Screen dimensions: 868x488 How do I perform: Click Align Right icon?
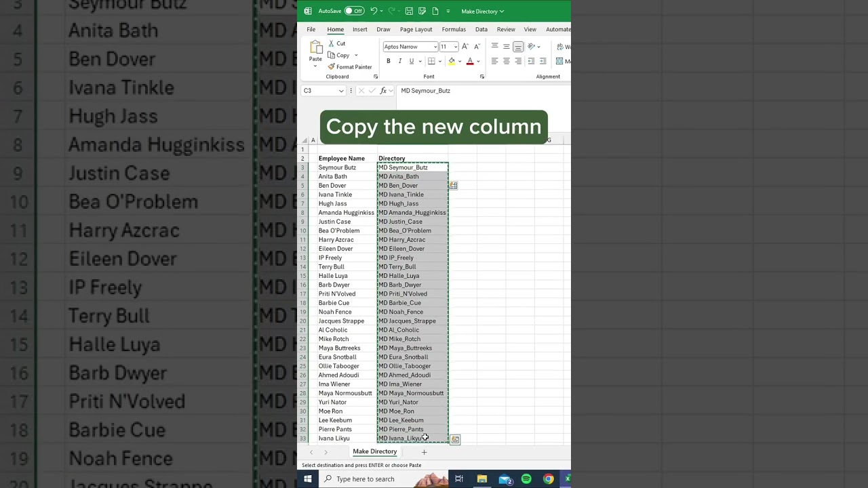pos(518,61)
